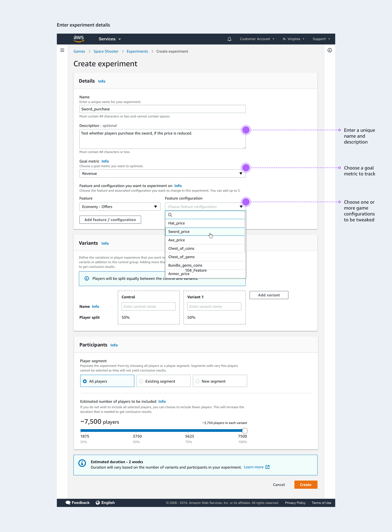392x532 pixels.
Task: Choose Bundle_gems_coins from the configuration list
Action: coord(205,265)
